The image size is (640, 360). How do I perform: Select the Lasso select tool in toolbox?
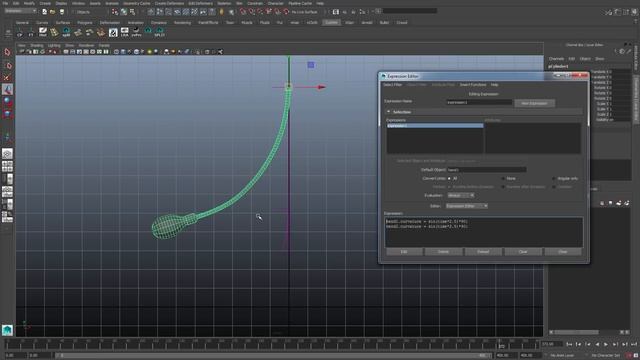coord(7,65)
